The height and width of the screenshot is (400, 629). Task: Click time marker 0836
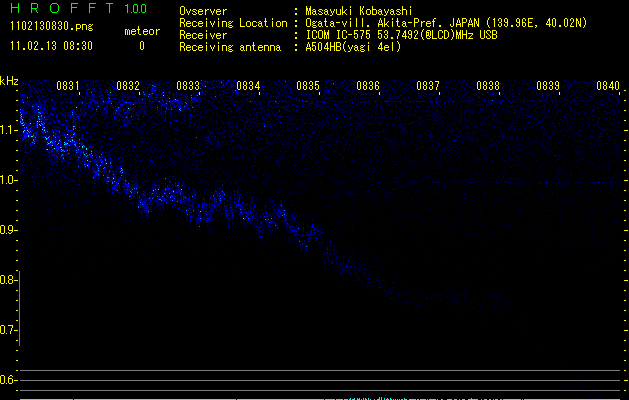point(368,86)
